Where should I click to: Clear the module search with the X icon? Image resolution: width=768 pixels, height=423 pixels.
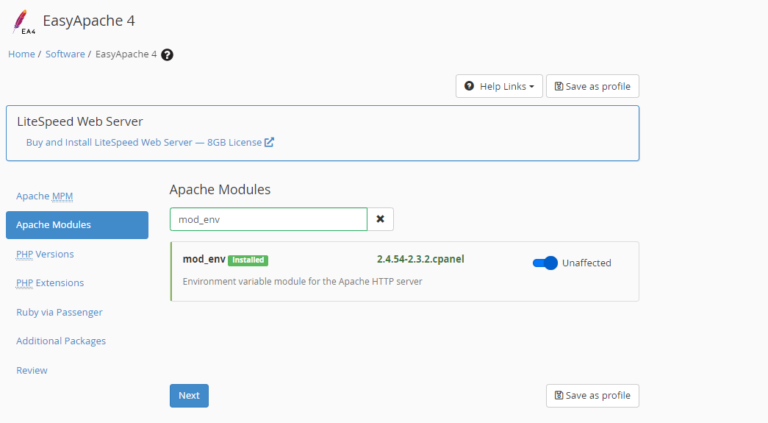coord(380,219)
